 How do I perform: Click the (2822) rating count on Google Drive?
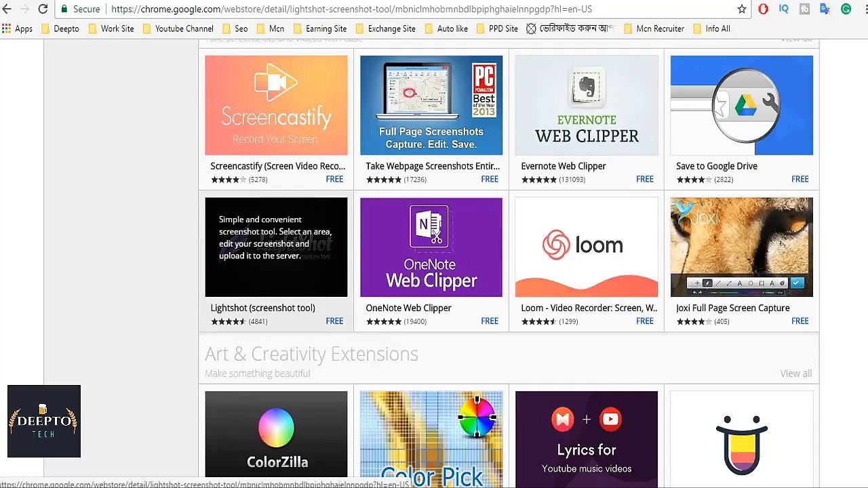click(x=724, y=180)
